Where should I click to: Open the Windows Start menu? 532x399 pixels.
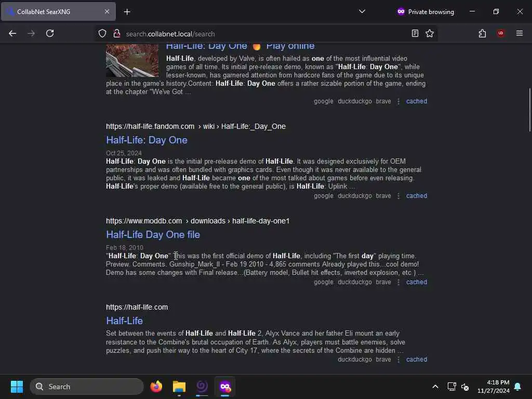point(17,387)
